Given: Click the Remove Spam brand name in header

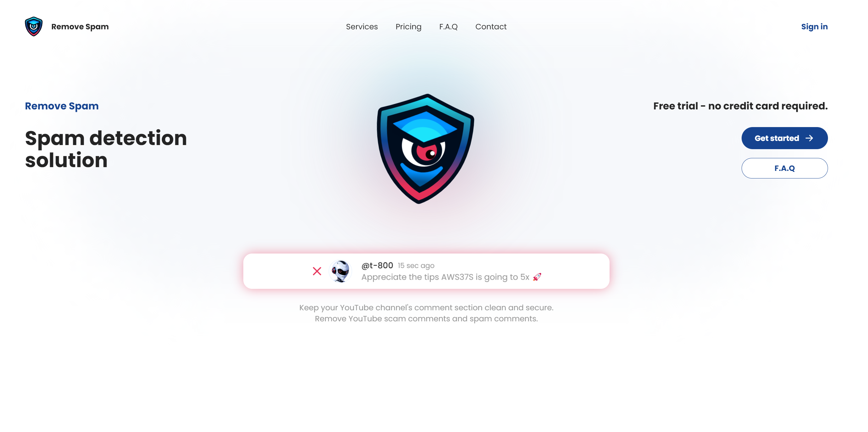Looking at the screenshot, I should click(x=80, y=26).
